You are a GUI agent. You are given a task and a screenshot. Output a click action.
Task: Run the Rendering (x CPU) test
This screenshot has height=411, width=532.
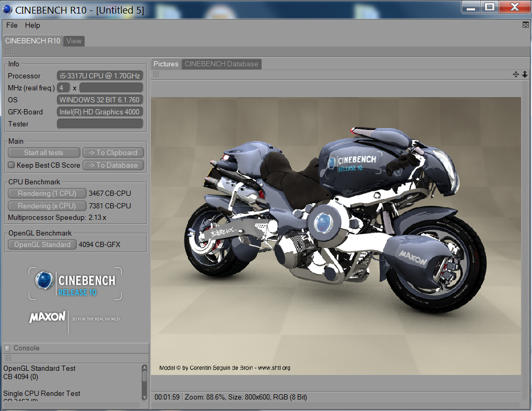pyautogui.click(x=47, y=206)
